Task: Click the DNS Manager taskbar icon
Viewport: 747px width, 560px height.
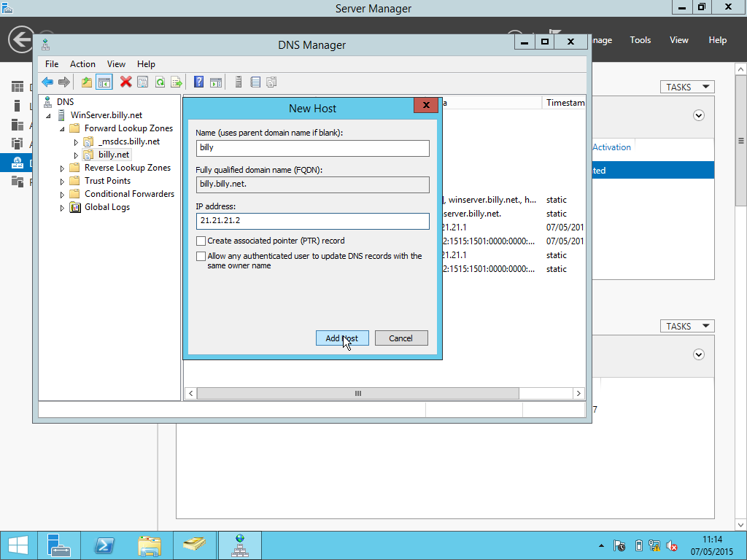Action: 239,545
